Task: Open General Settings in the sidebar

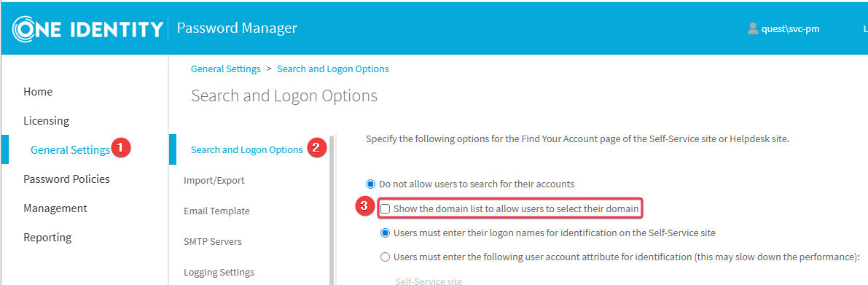Action: coord(70,150)
